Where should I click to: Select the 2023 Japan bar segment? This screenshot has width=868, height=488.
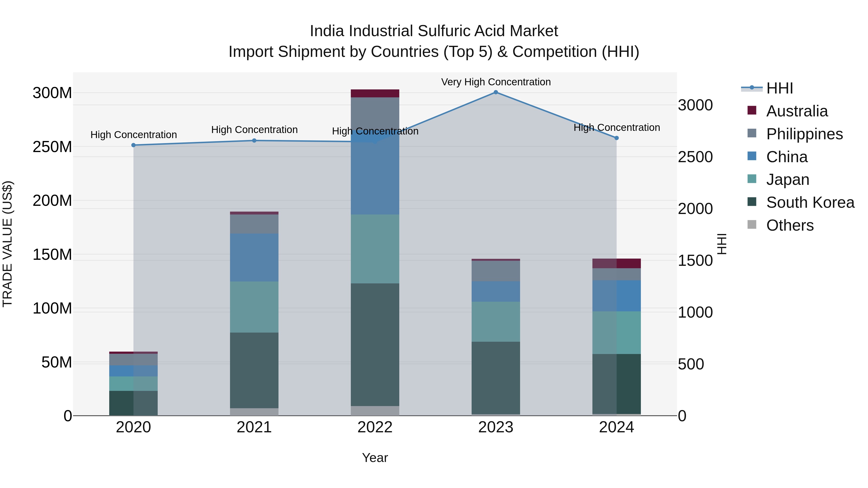(496, 322)
